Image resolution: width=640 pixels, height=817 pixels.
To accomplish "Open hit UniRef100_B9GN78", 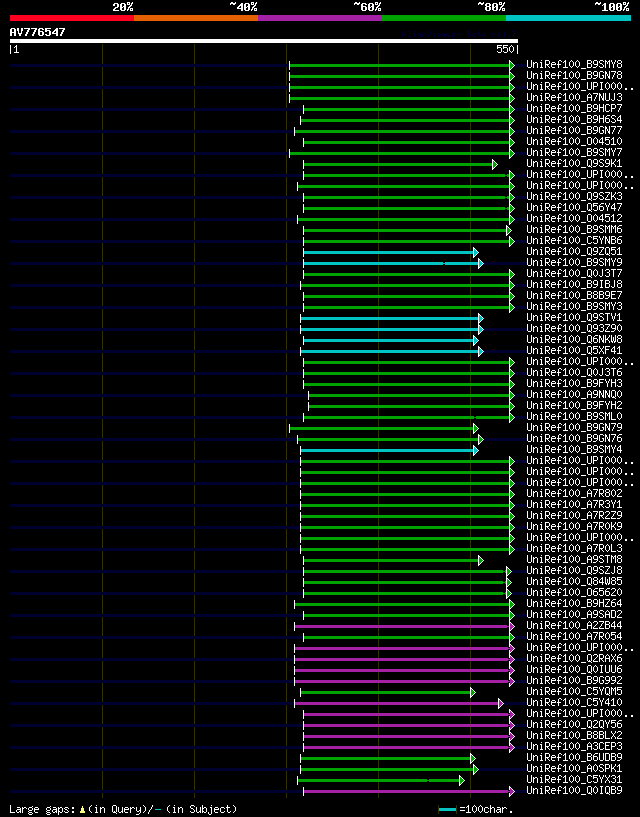I will point(574,76).
